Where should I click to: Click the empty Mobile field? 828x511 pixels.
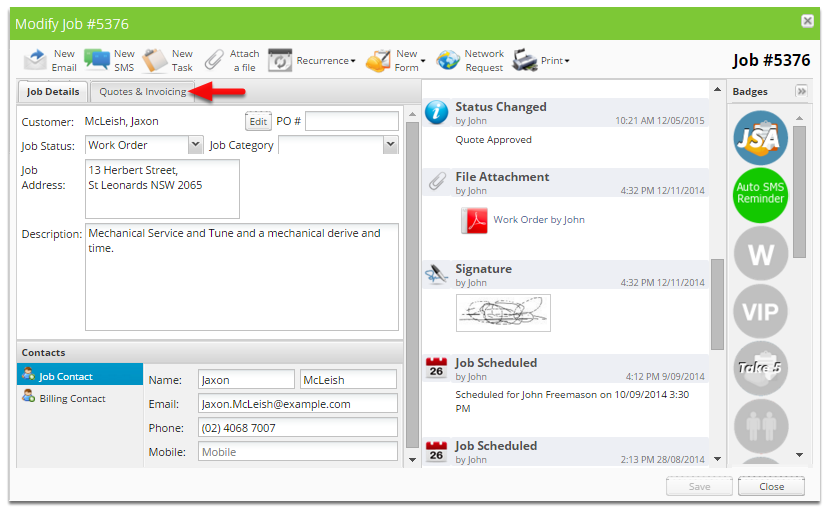click(x=298, y=452)
